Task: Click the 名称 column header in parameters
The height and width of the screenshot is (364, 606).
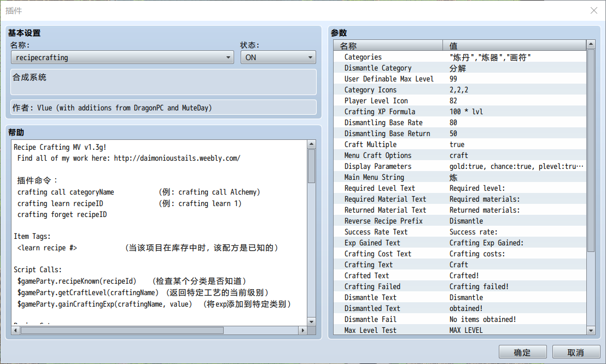Action: 388,45
